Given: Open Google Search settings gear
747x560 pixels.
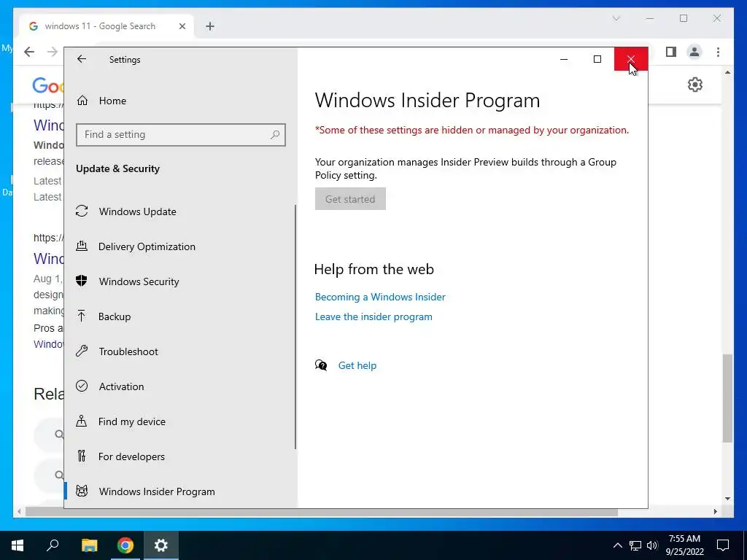Looking at the screenshot, I should tap(695, 85).
